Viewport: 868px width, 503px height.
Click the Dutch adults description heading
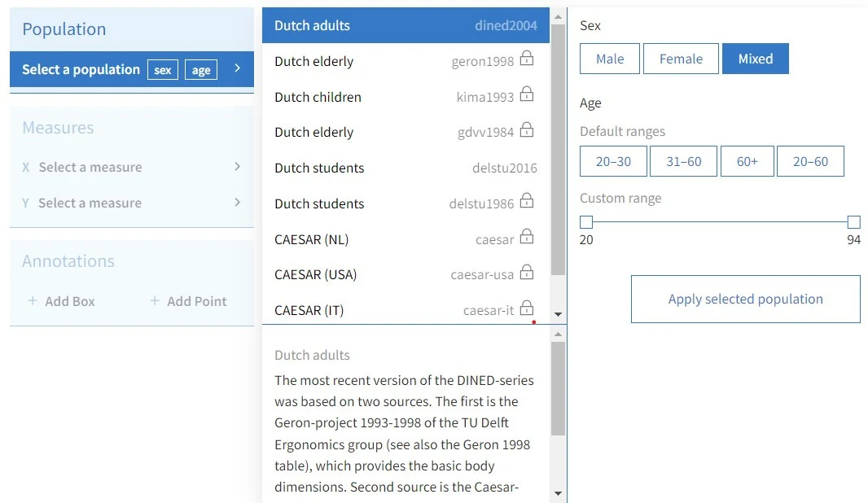[312, 355]
